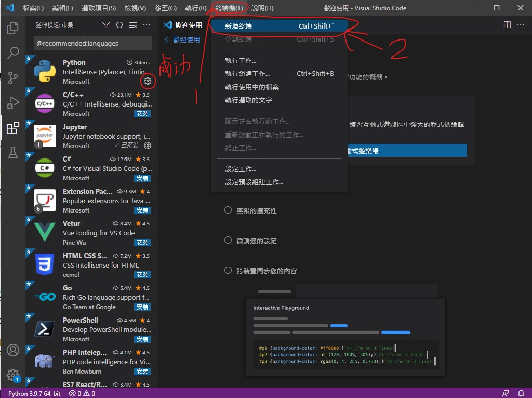Open editor more actions ellipsis
Screen dimensions: 532x398
click(x=521, y=25)
